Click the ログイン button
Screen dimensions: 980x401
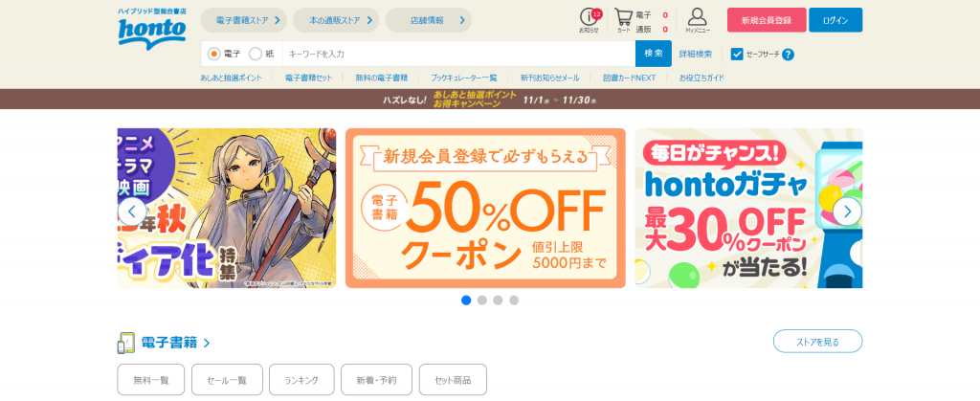pyautogui.click(x=835, y=20)
